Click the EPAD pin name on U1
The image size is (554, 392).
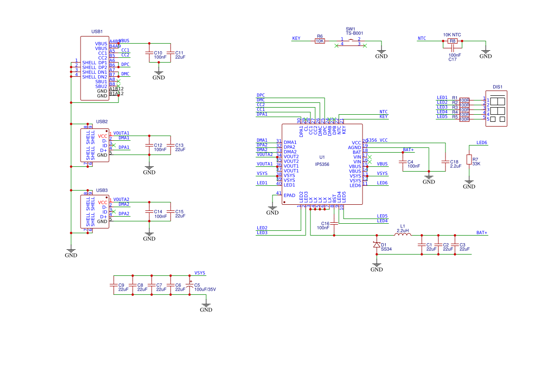click(x=290, y=195)
